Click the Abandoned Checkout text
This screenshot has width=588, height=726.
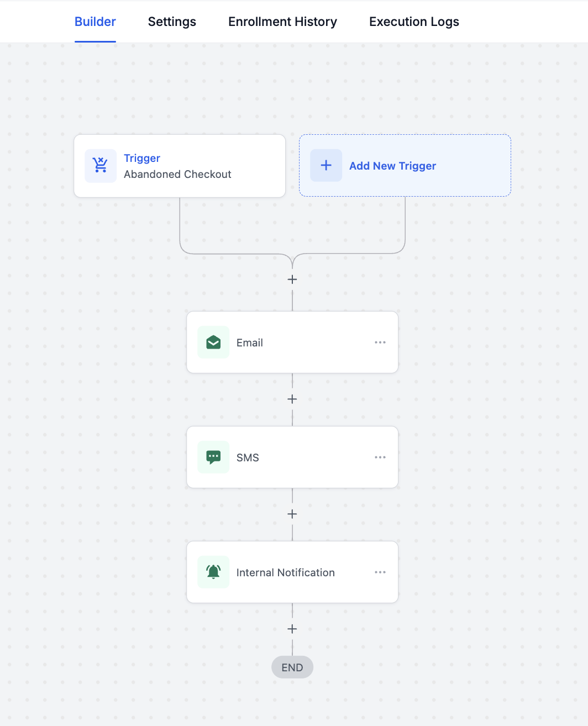[x=177, y=174]
